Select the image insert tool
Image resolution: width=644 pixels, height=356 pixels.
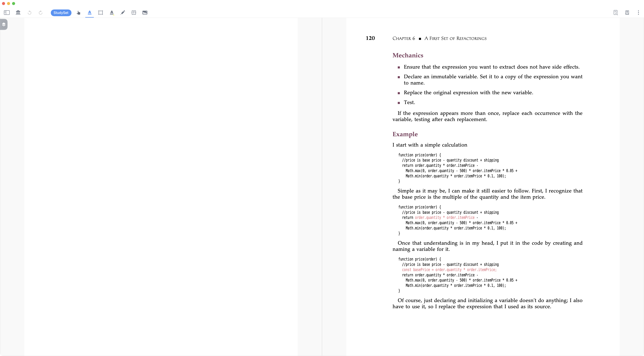click(x=145, y=12)
